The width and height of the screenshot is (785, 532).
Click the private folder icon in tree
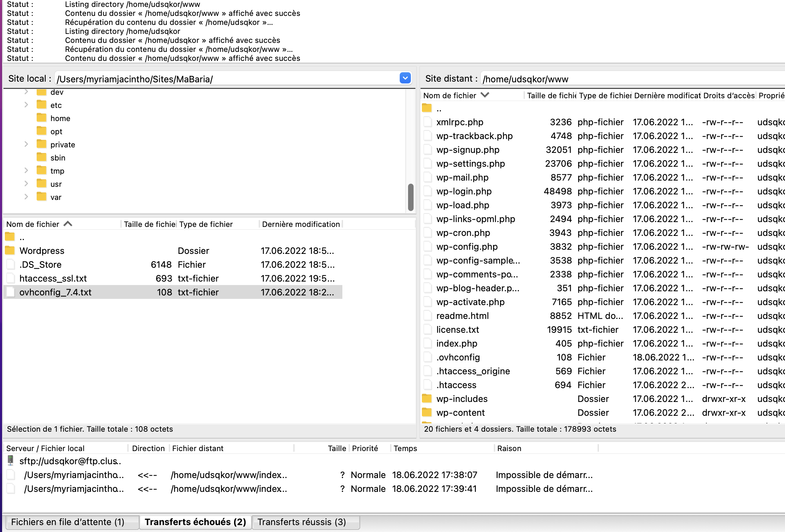[x=41, y=144]
